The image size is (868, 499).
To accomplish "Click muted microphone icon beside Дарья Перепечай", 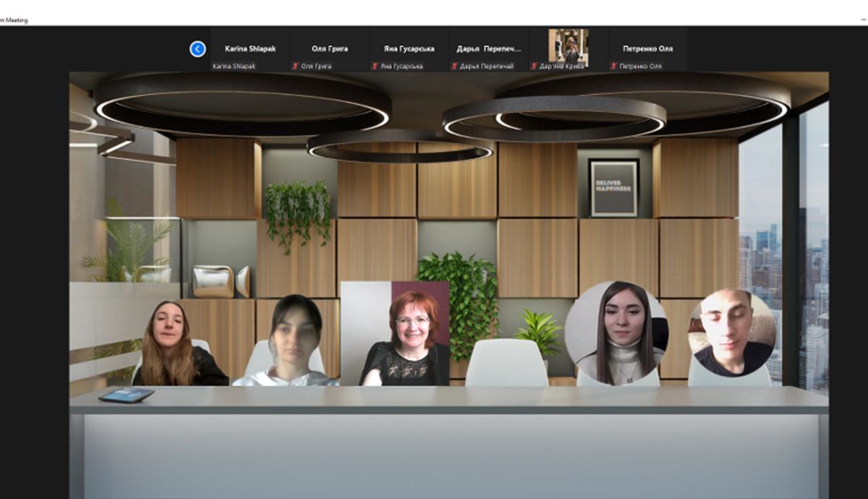I will [x=454, y=66].
